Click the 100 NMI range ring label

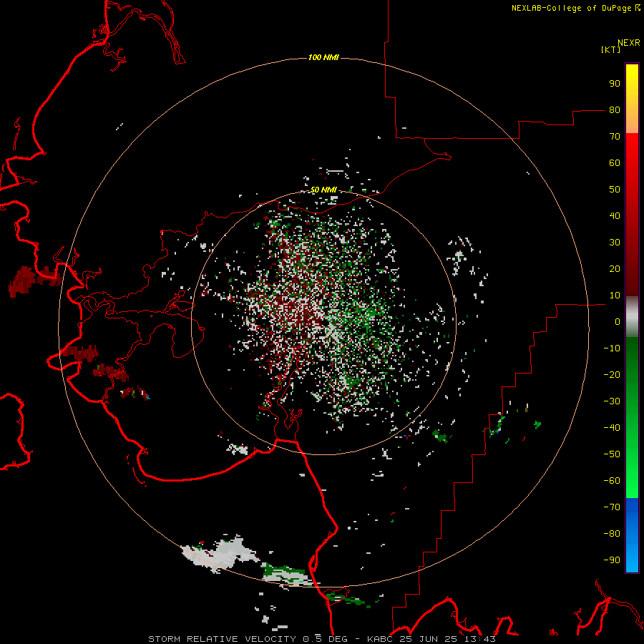[323, 57]
